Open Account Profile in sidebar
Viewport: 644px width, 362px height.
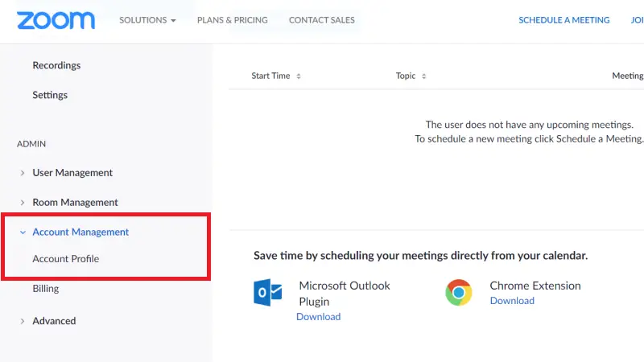click(x=66, y=259)
